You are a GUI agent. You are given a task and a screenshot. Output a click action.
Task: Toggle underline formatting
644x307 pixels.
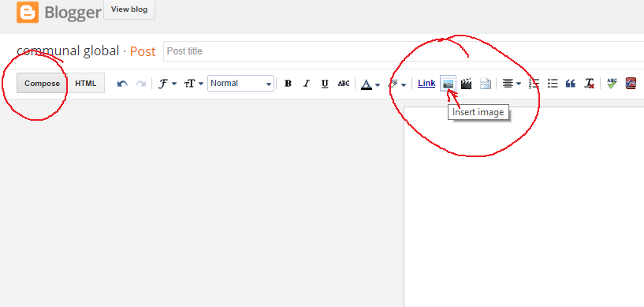[x=325, y=84]
